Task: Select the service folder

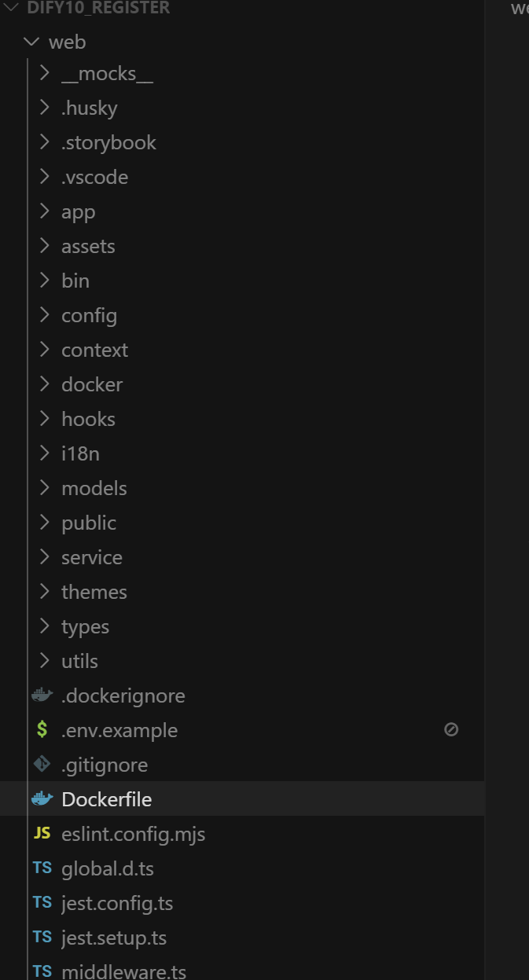Action: (242, 557)
